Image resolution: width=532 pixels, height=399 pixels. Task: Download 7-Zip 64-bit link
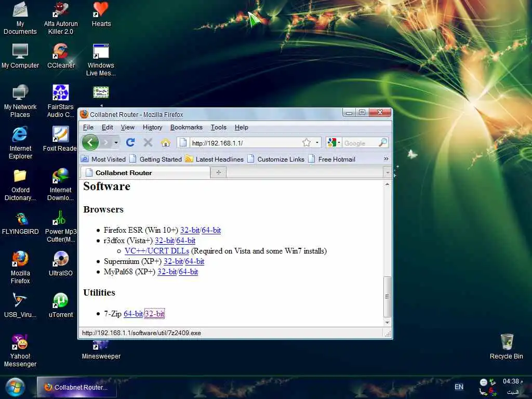click(x=134, y=314)
